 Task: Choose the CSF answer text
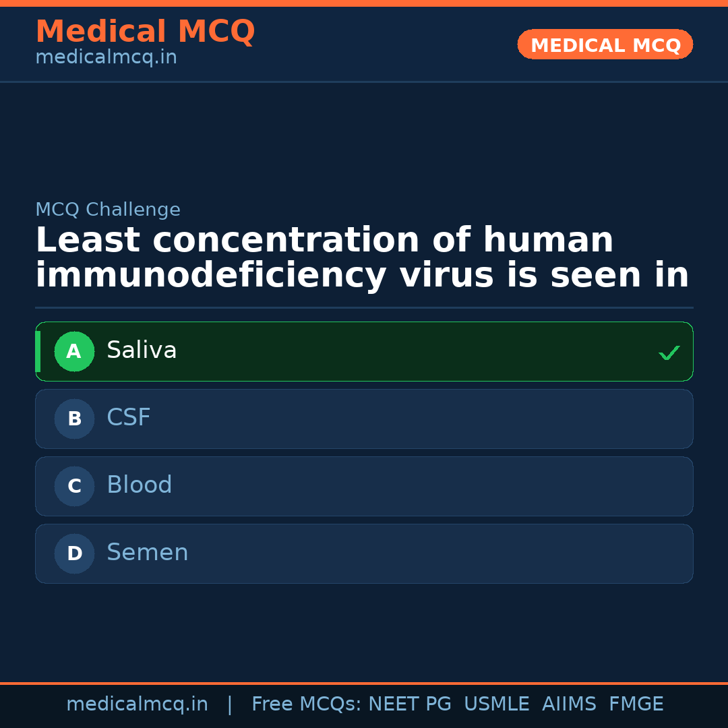click(129, 418)
